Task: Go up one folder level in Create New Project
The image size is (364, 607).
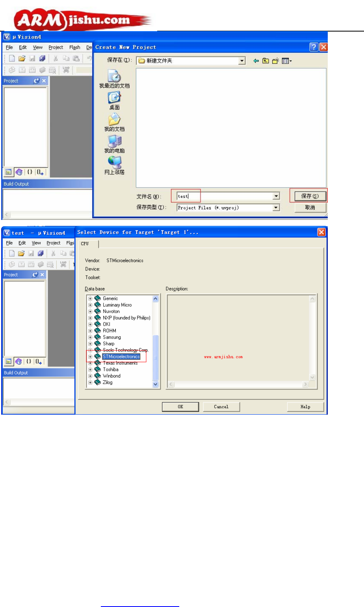Action: coord(266,61)
